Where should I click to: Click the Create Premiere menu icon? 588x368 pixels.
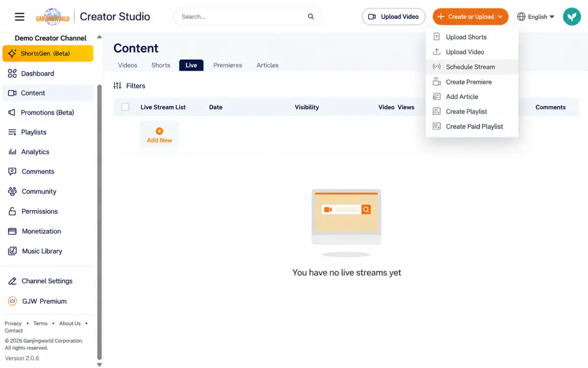[437, 82]
